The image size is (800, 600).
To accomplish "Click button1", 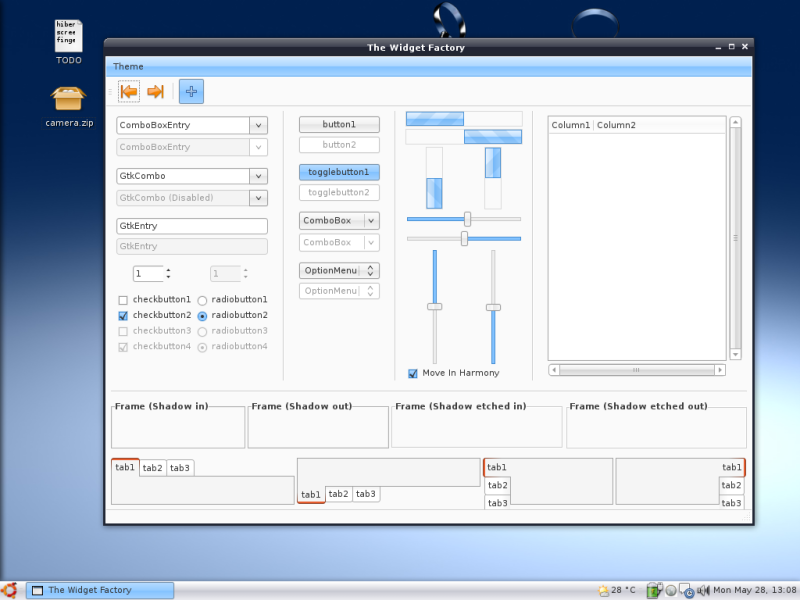I will 339,124.
